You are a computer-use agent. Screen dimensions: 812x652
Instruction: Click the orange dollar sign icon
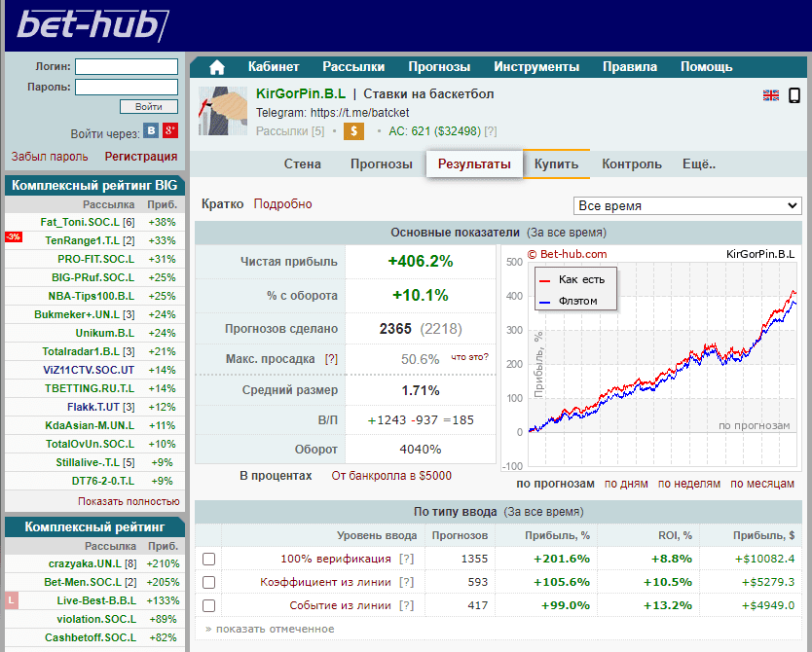point(354,131)
